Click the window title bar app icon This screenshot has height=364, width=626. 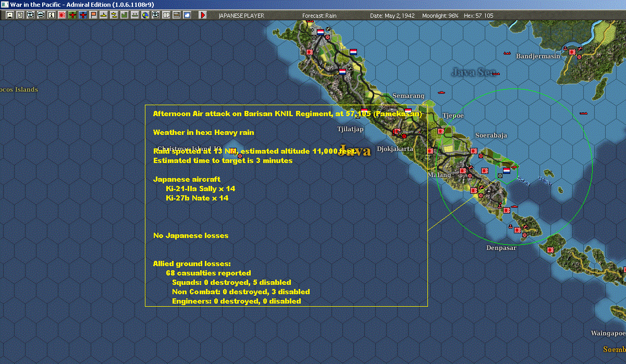pos(5,4)
